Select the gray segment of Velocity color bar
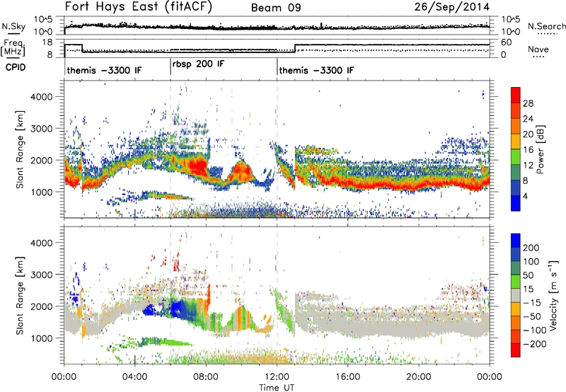The image size is (566, 392). (x=516, y=296)
